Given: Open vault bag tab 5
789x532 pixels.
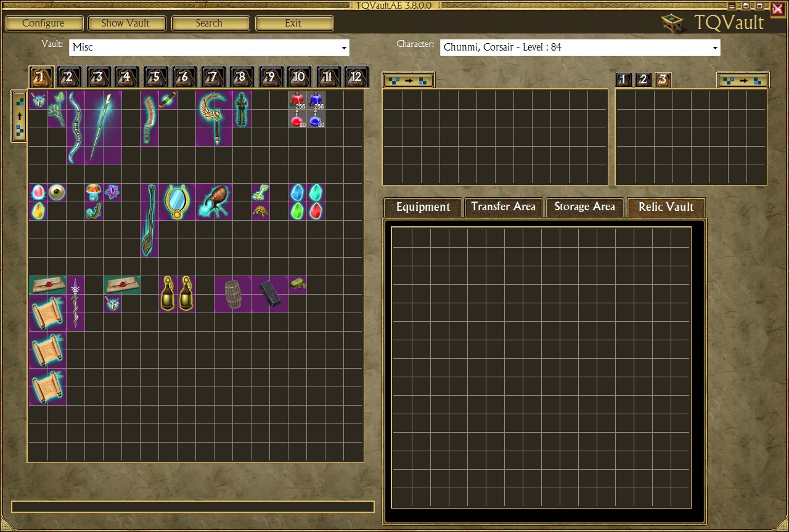Looking at the screenshot, I should (155, 77).
